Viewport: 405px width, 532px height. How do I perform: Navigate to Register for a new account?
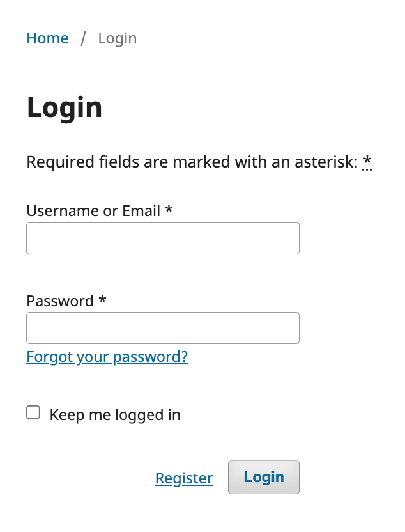coord(184,478)
